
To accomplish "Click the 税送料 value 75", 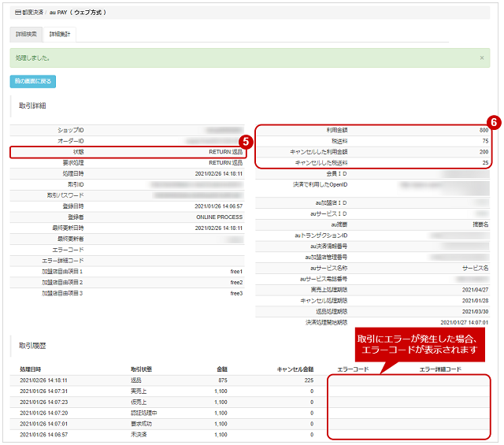I will [x=485, y=141].
